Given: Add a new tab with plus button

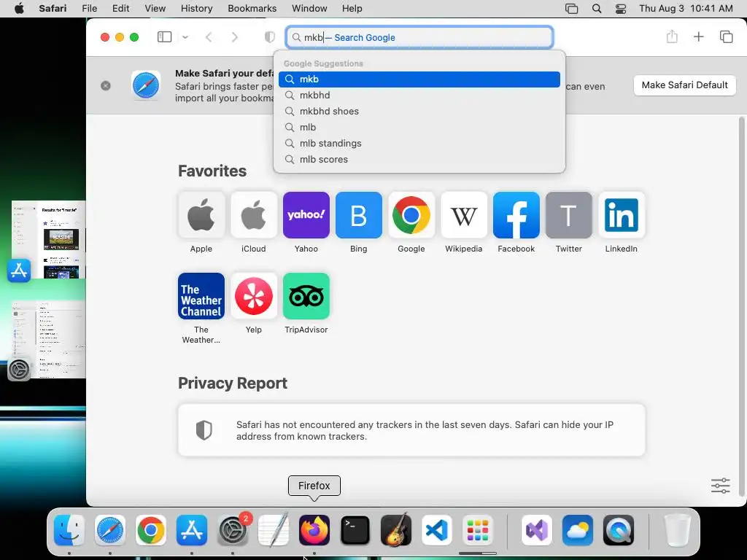Looking at the screenshot, I should [698, 36].
